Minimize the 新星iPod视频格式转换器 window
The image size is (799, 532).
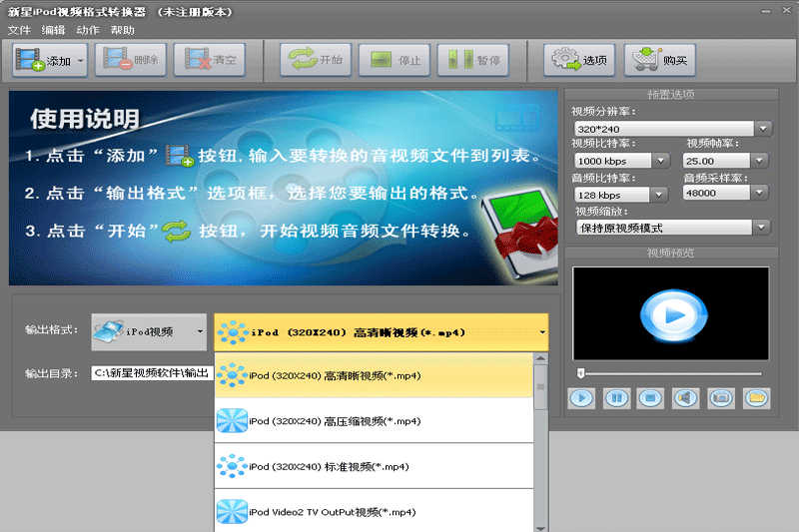point(766,11)
